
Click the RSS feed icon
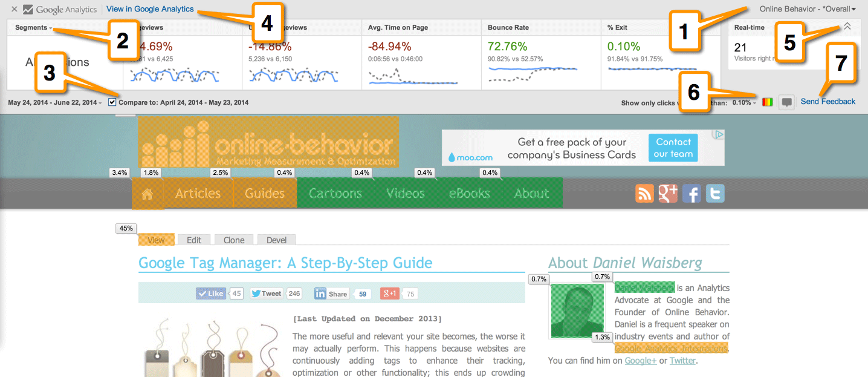644,193
